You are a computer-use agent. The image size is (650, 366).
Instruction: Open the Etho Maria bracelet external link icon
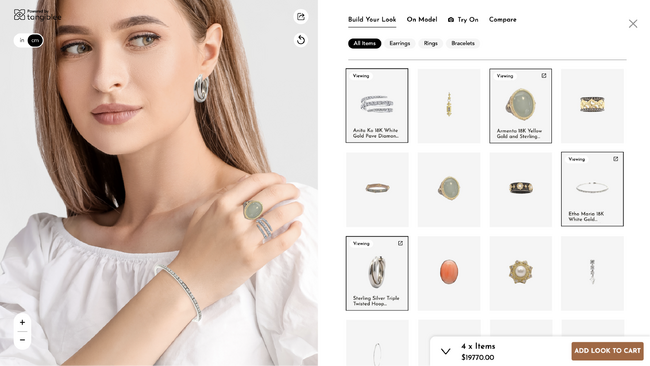pos(616,159)
